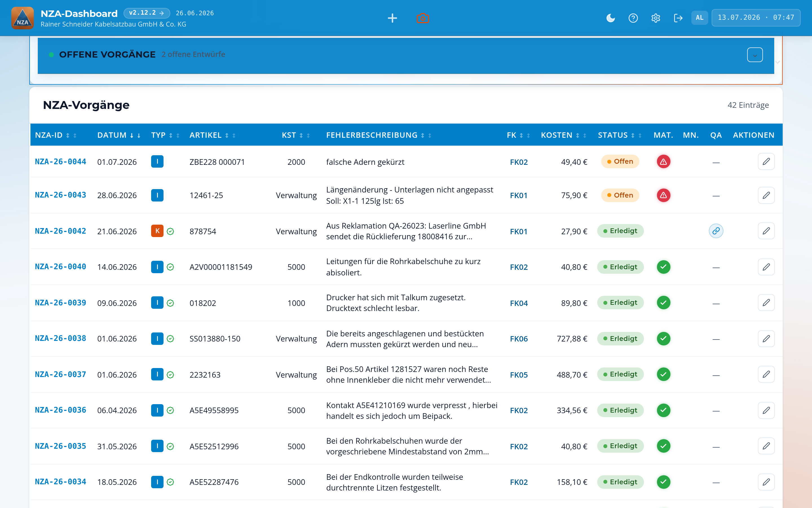
Task: Click Erledigt status badge for NZA-26-0042
Action: pyautogui.click(x=620, y=231)
